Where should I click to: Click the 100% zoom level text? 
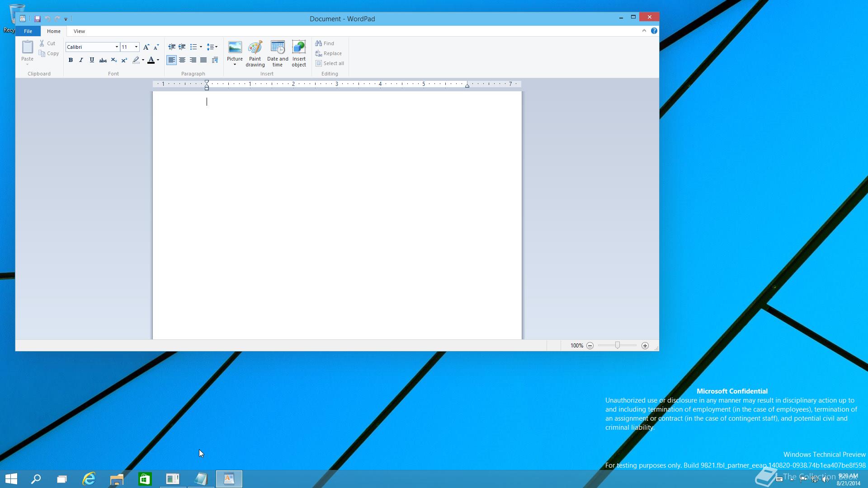pos(576,346)
